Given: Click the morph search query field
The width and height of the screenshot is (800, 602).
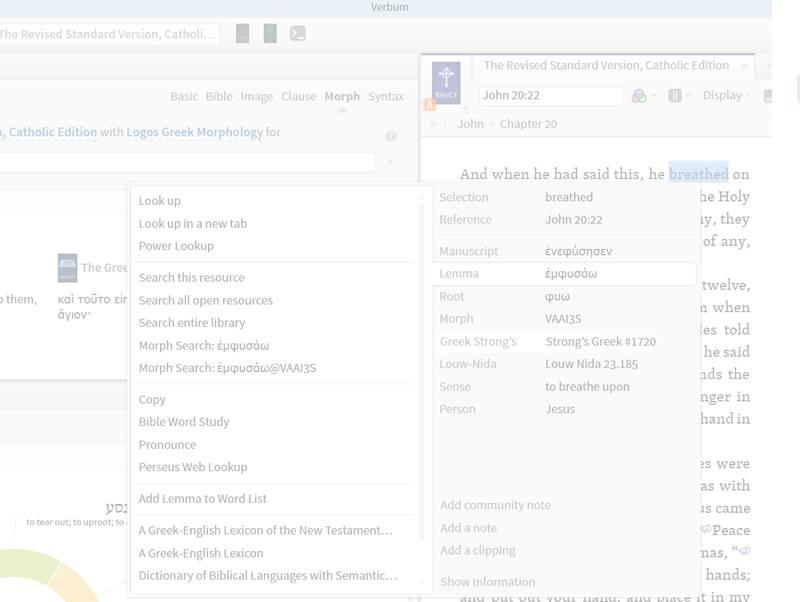Looking at the screenshot, I should [187, 162].
